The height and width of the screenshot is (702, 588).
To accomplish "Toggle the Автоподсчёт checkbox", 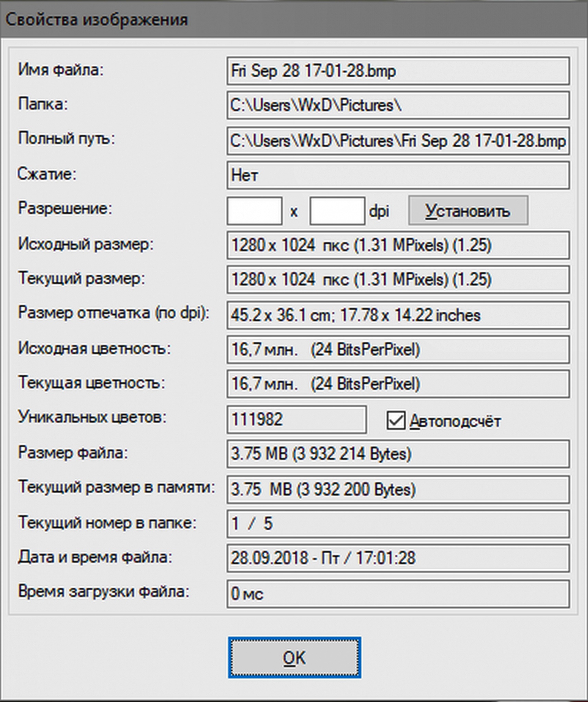I will 396,420.
